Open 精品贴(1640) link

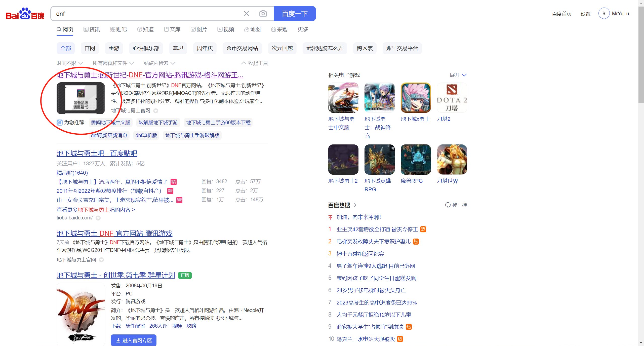(x=72, y=173)
